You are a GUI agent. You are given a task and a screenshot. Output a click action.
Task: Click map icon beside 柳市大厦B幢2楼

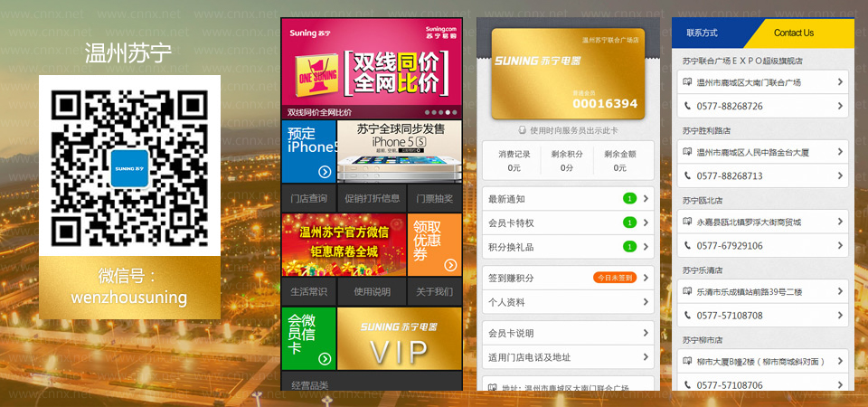pyautogui.click(x=687, y=361)
